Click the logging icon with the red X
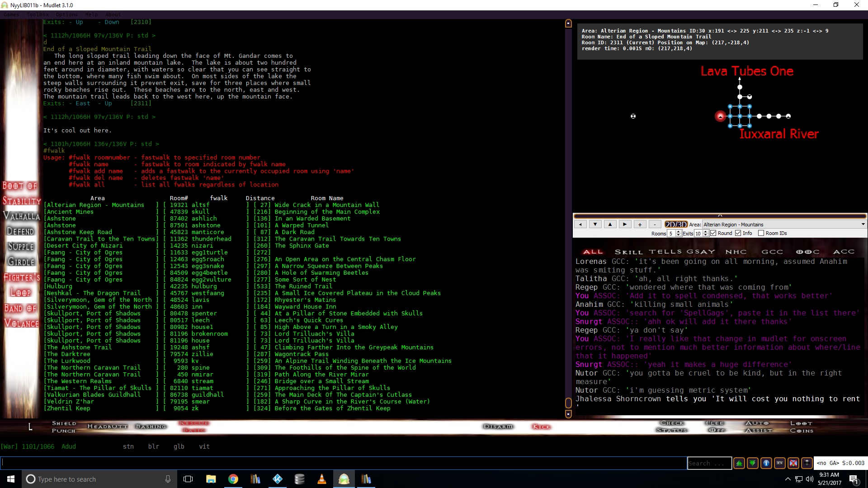 click(793, 463)
